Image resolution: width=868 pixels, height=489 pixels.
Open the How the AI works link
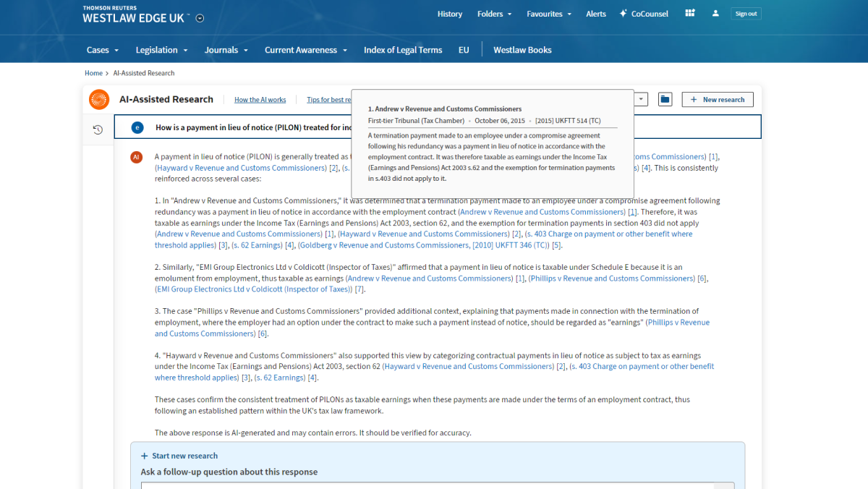pyautogui.click(x=260, y=100)
